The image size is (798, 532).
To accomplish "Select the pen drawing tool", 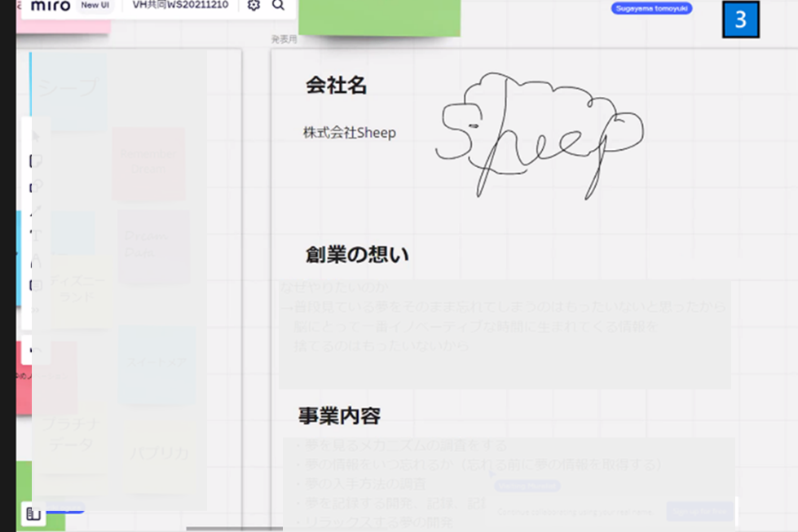I will tap(36, 261).
